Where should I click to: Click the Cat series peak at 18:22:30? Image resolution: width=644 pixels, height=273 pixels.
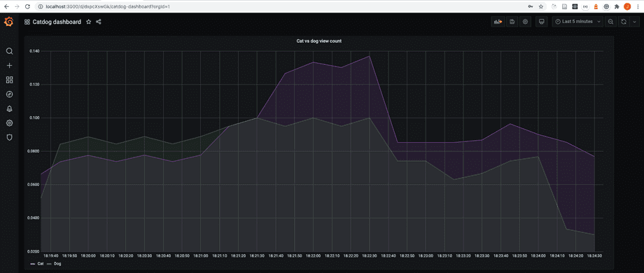(370, 56)
